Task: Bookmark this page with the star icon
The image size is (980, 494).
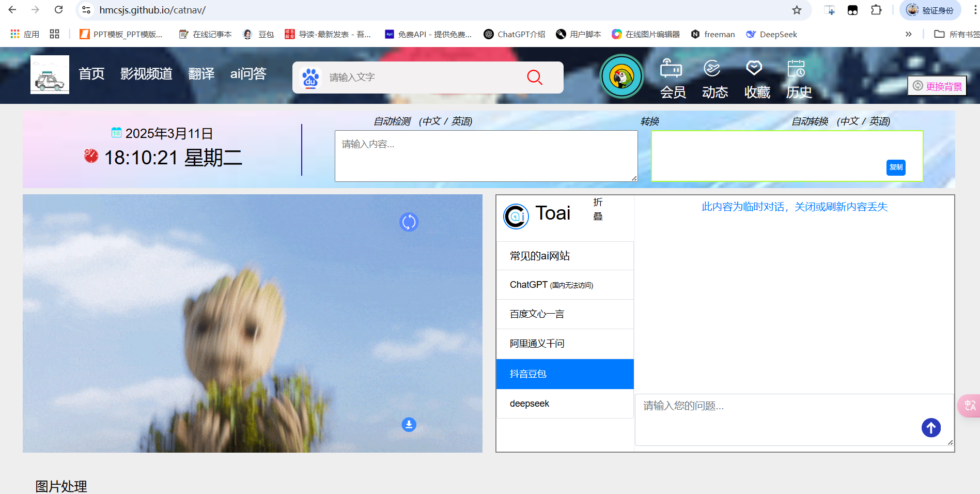Action: click(797, 10)
